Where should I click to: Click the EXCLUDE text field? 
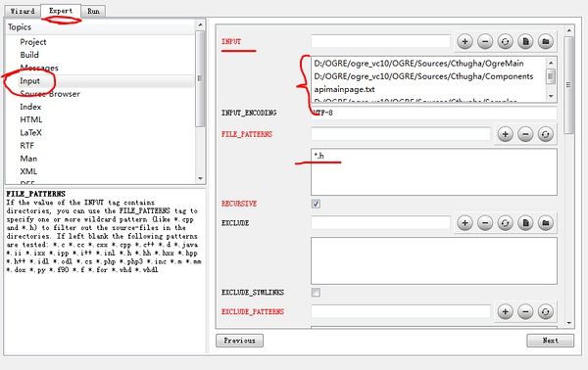[x=380, y=223]
